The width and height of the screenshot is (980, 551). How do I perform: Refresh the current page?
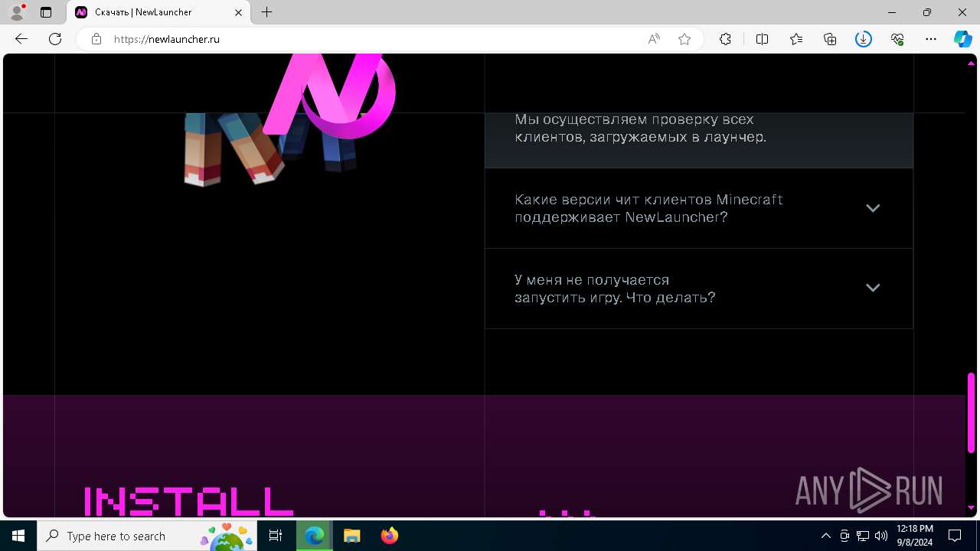coord(55,39)
